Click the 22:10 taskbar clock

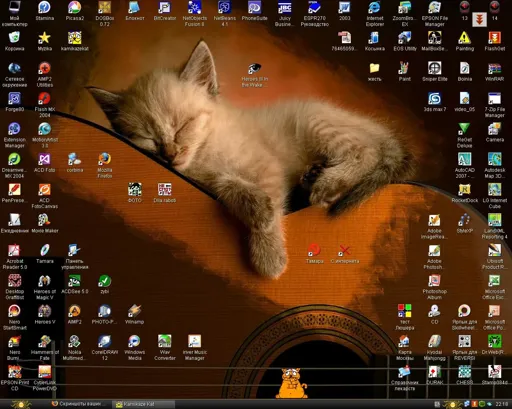point(501,404)
